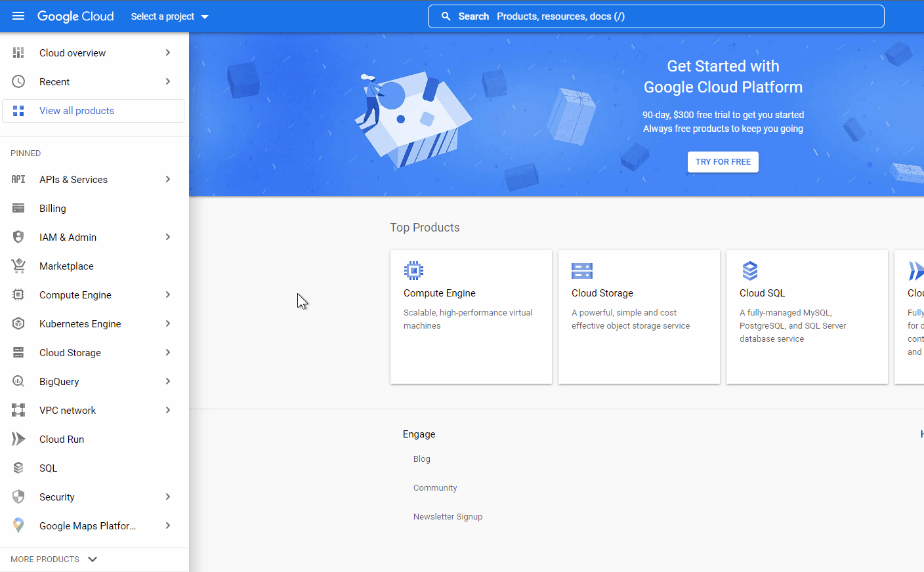Click the Kubernetes Engine hexagon icon
The height and width of the screenshot is (572, 924).
click(x=18, y=324)
